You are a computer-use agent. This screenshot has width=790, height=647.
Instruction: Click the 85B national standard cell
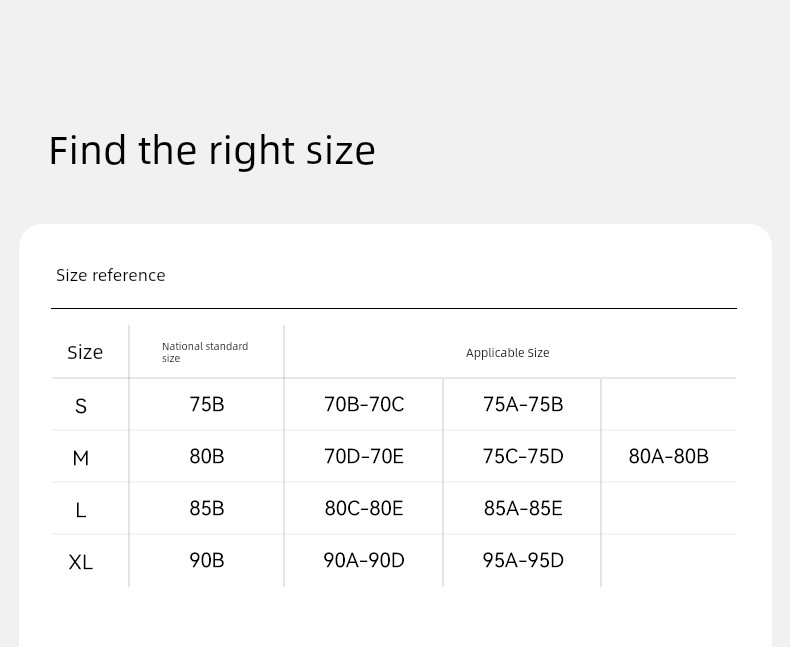[x=207, y=508]
